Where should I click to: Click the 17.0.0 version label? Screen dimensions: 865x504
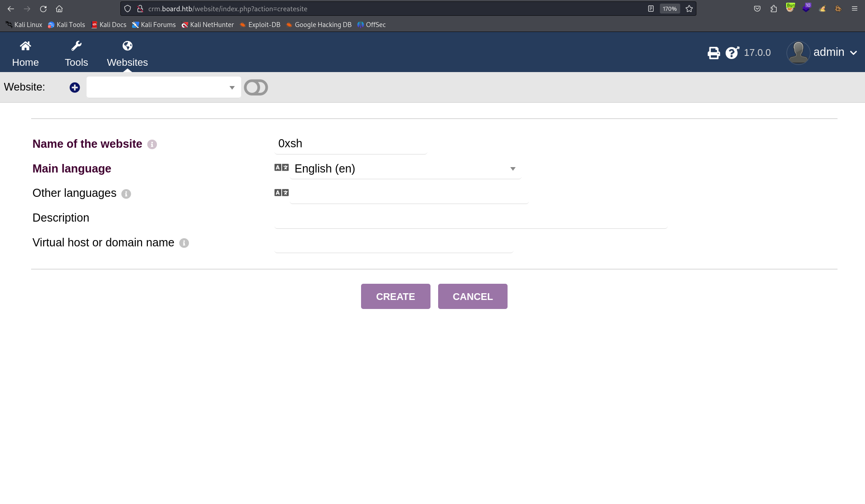click(757, 53)
